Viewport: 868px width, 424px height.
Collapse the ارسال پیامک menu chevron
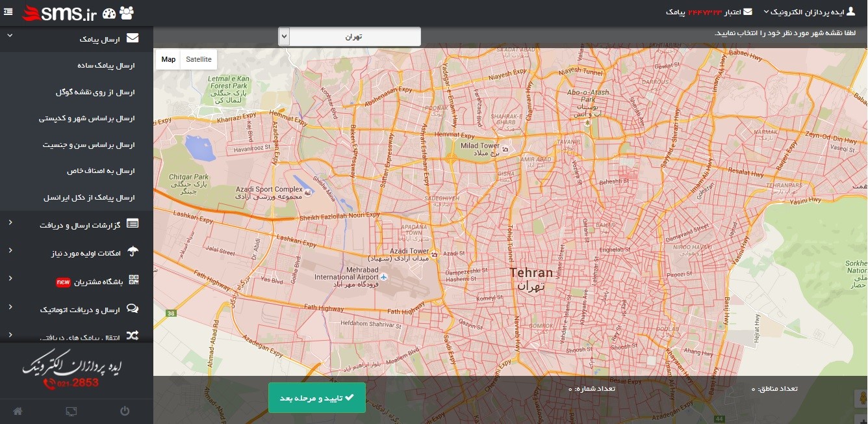pyautogui.click(x=10, y=36)
